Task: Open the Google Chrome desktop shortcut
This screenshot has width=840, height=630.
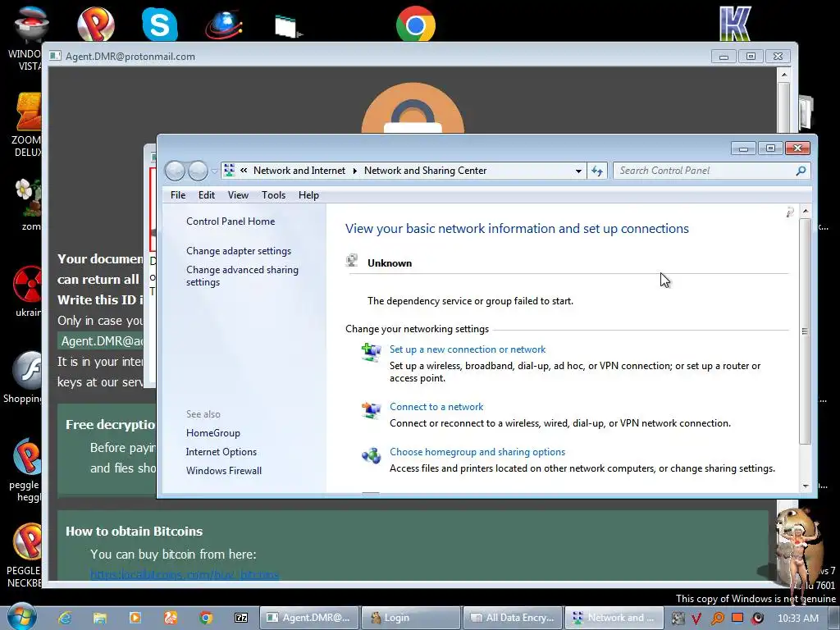Action: pyautogui.click(x=415, y=24)
